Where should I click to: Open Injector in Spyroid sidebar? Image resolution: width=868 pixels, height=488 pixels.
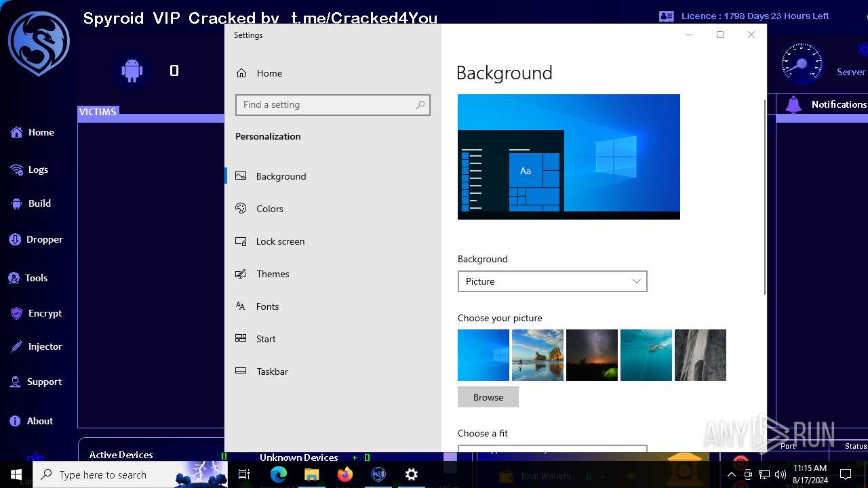click(36, 346)
